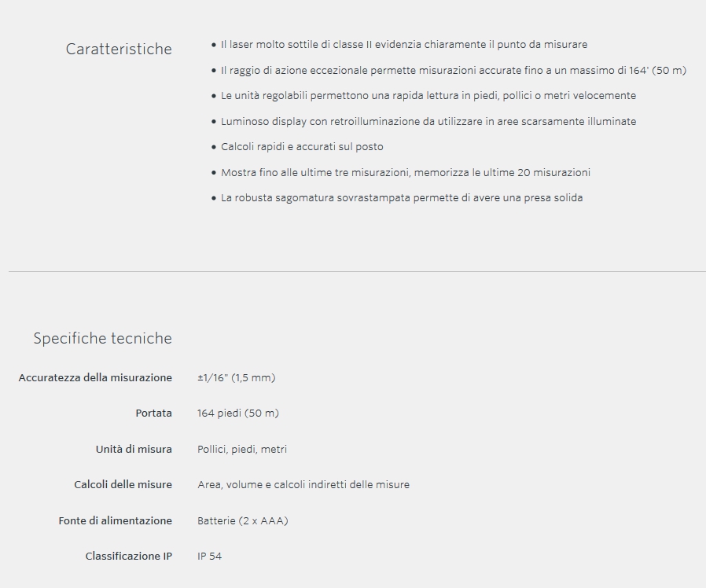Click the bullet about the class II laser

pyautogui.click(x=403, y=45)
